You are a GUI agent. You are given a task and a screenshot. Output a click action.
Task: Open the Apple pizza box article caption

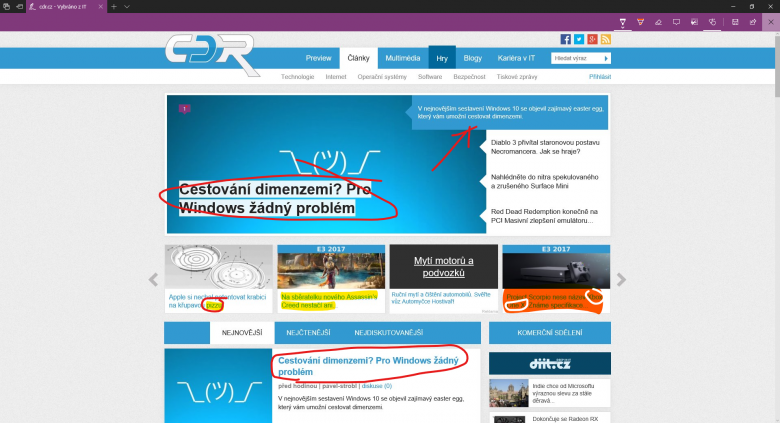217,301
